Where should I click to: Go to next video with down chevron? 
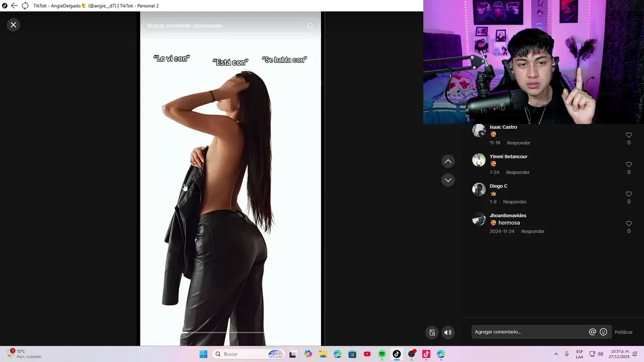click(x=448, y=180)
